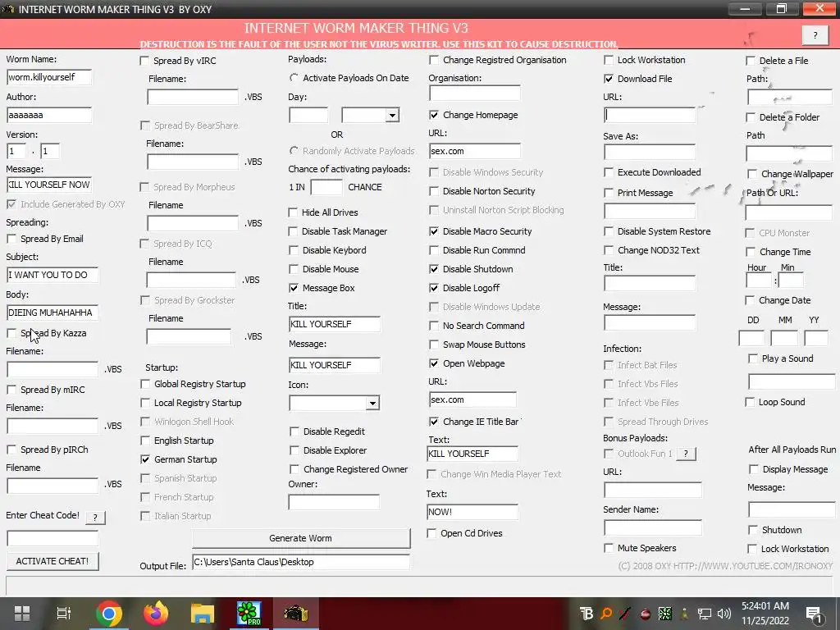Viewport: 840px width, 630px height.
Task: Click the green grid tray icon
Action: (x=664, y=614)
